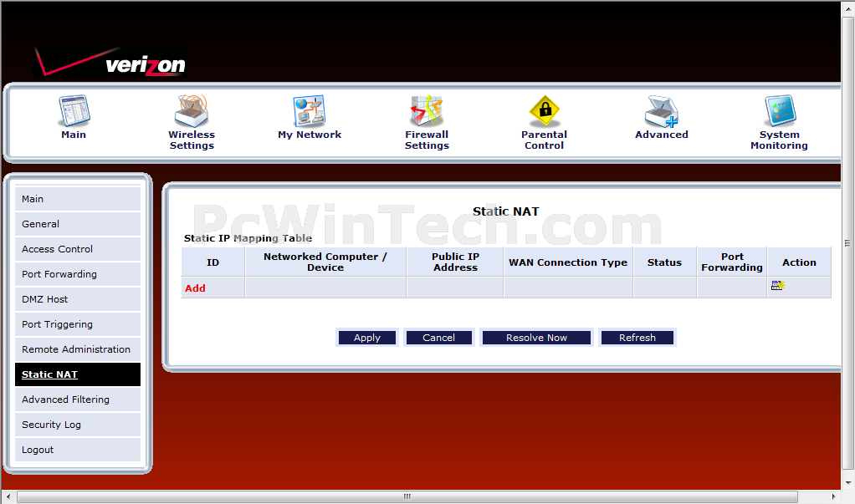855x504 pixels.
Task: Click the horizontal scrollbar thumb
Action: [407, 497]
